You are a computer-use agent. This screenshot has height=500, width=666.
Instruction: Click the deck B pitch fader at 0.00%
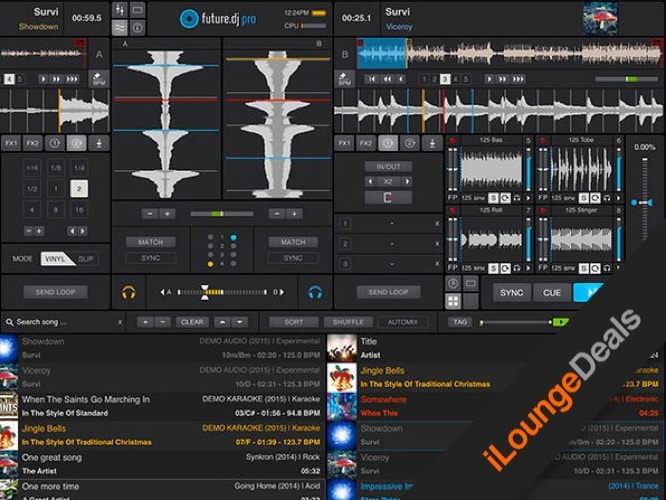tap(644, 203)
